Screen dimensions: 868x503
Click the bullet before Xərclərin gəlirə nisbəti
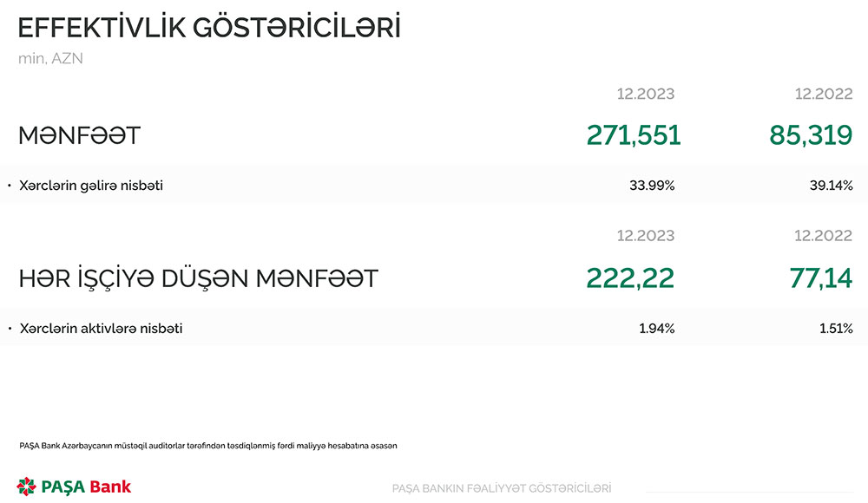tap(9, 186)
